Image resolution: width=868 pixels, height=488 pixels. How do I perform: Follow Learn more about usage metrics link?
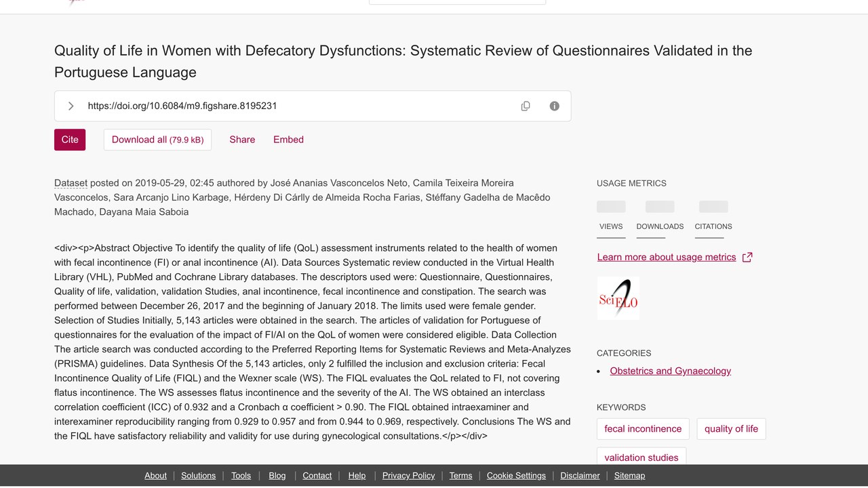(667, 257)
